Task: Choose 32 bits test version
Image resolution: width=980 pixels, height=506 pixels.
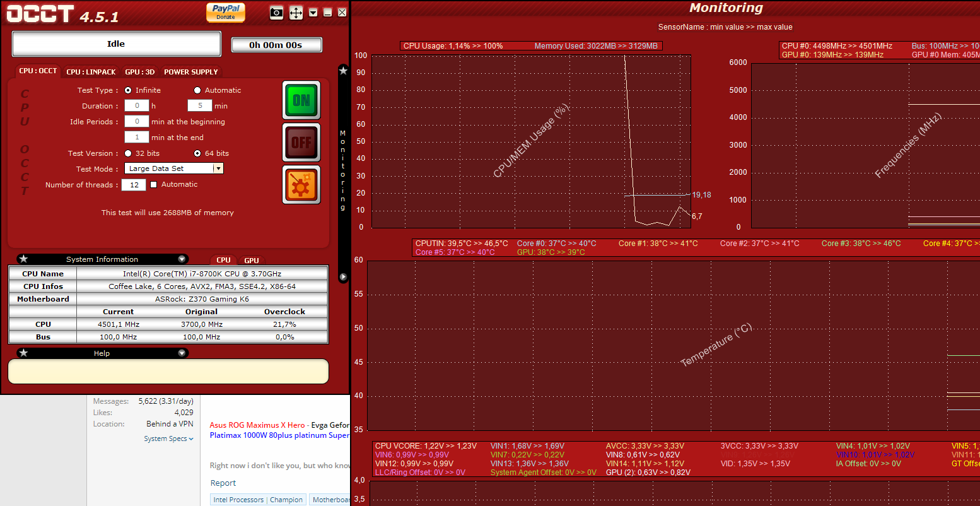Action: click(129, 153)
